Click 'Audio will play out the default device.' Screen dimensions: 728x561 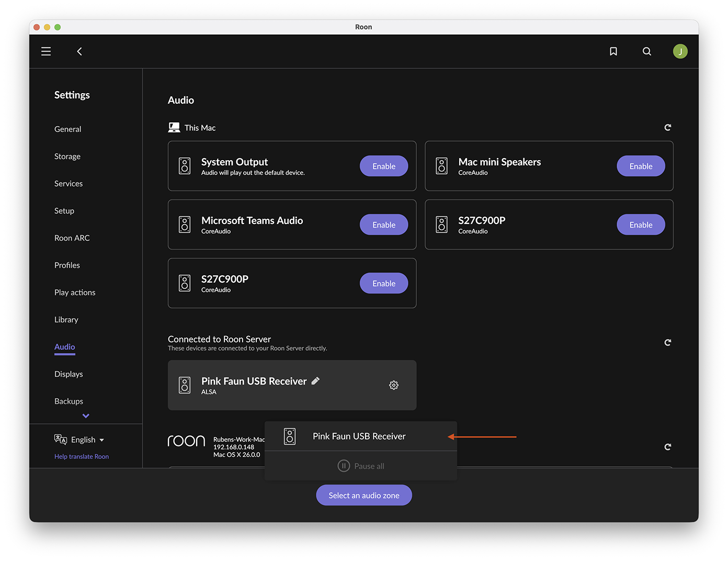tap(253, 173)
